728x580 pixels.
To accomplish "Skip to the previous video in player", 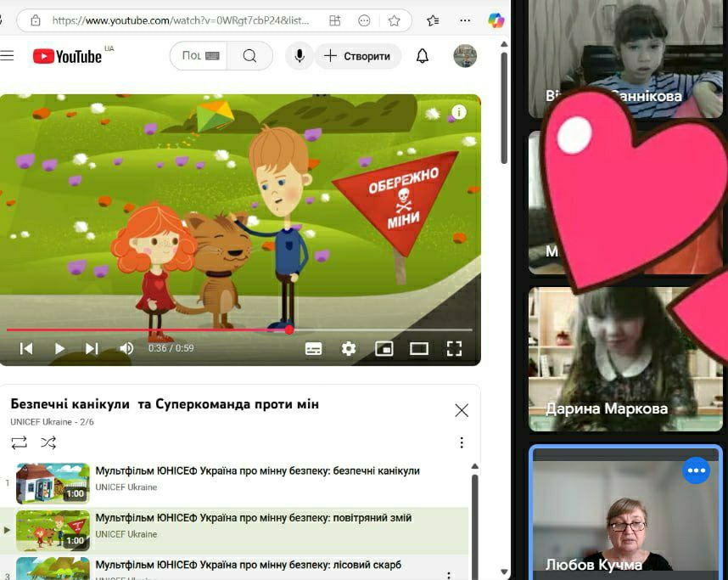I will [26, 348].
